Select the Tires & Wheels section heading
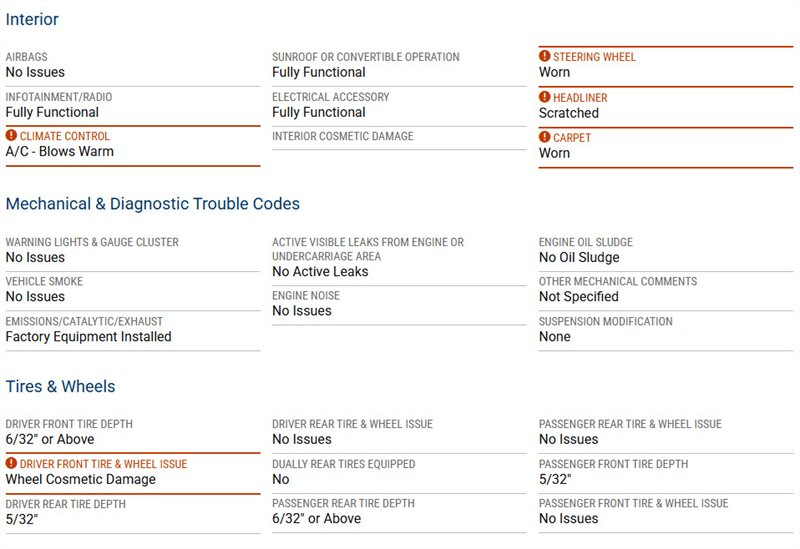Screen dimensions: 800x549 [x=60, y=386]
